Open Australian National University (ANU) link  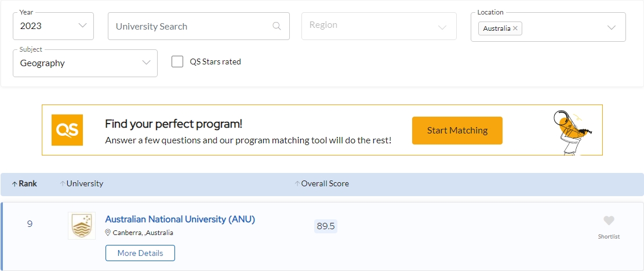pyautogui.click(x=180, y=219)
